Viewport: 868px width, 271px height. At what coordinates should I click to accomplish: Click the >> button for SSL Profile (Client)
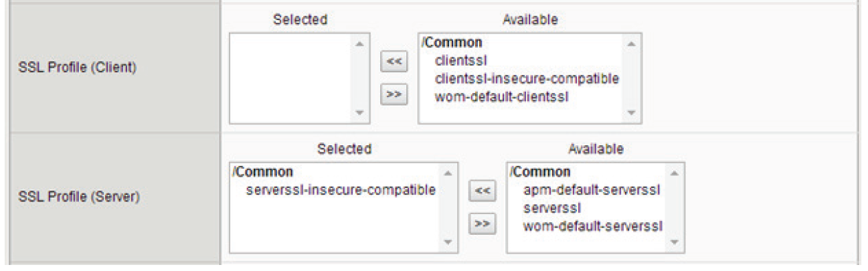click(394, 95)
